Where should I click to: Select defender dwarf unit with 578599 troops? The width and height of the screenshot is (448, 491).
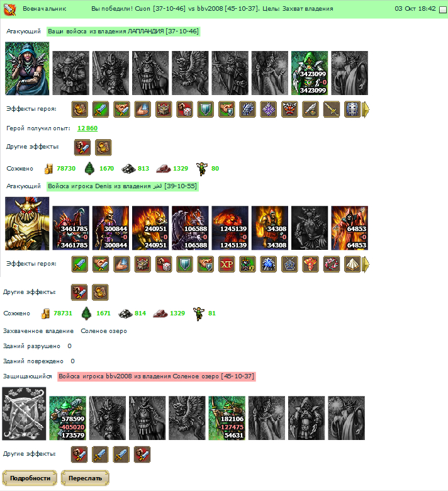click(x=67, y=418)
